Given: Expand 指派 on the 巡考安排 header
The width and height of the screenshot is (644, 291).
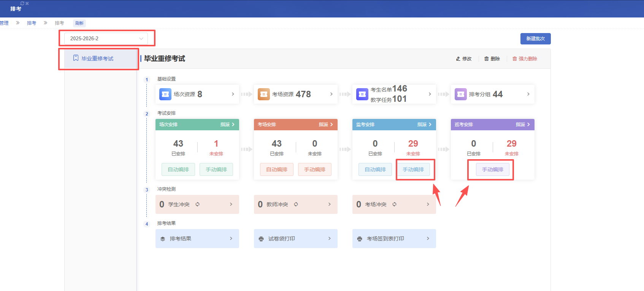Looking at the screenshot, I should point(523,125).
